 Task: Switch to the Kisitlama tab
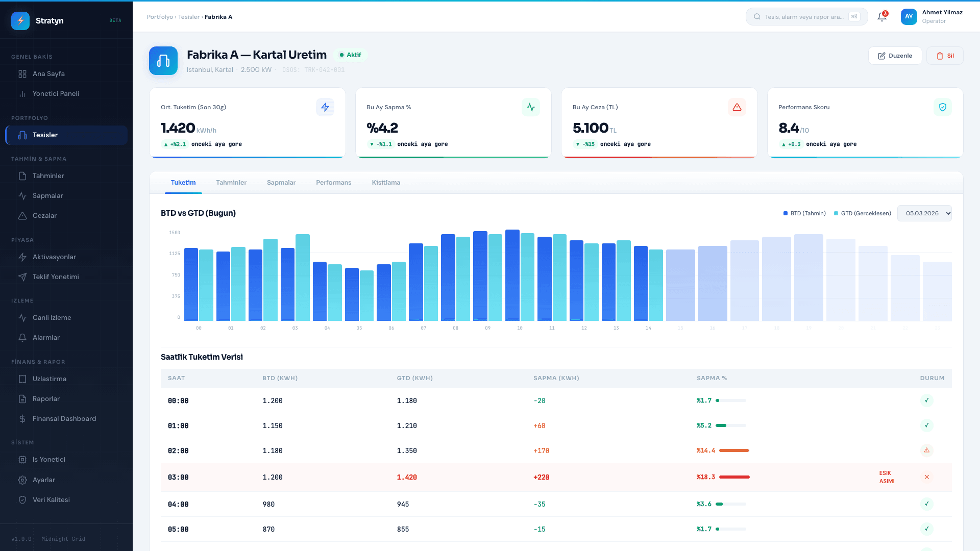tap(386, 183)
